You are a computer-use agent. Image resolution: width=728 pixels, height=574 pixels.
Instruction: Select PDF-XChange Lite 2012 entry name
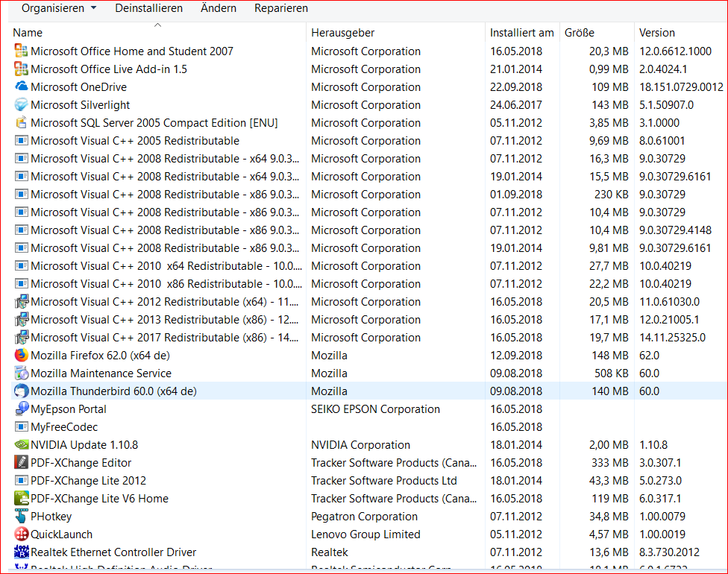[x=88, y=481]
